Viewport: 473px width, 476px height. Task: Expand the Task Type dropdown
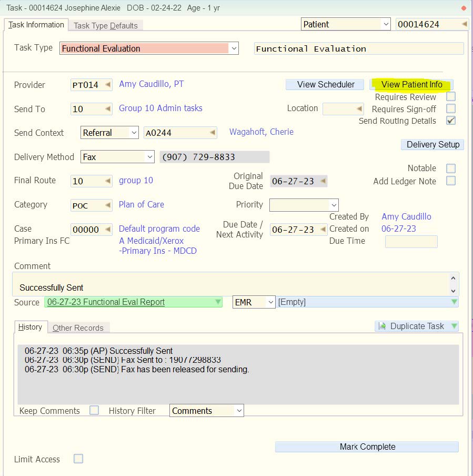click(x=234, y=48)
